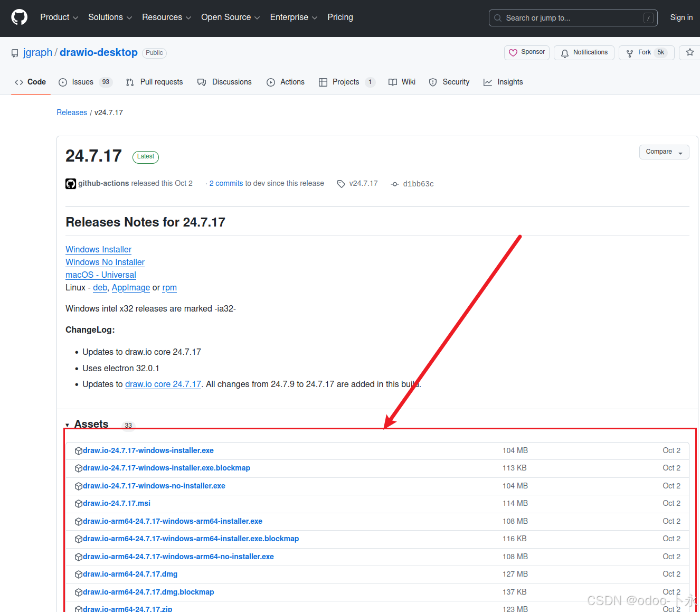Click package icon beside draw.io-24.7.17-windows-installer.exe
The image size is (700, 612).
point(79,451)
